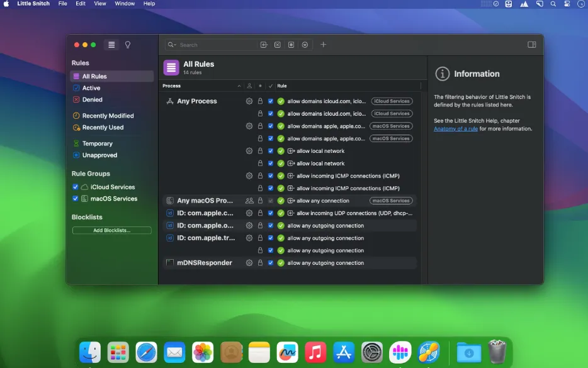This screenshot has width=588, height=368.
Task: Click the checkmark column header icon
Action: (x=270, y=86)
